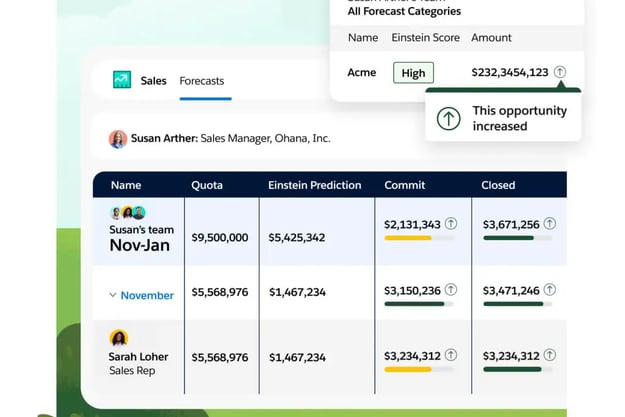625x417 pixels.
Task: Click green progress bar under $3,671,256
Action: click(518, 238)
